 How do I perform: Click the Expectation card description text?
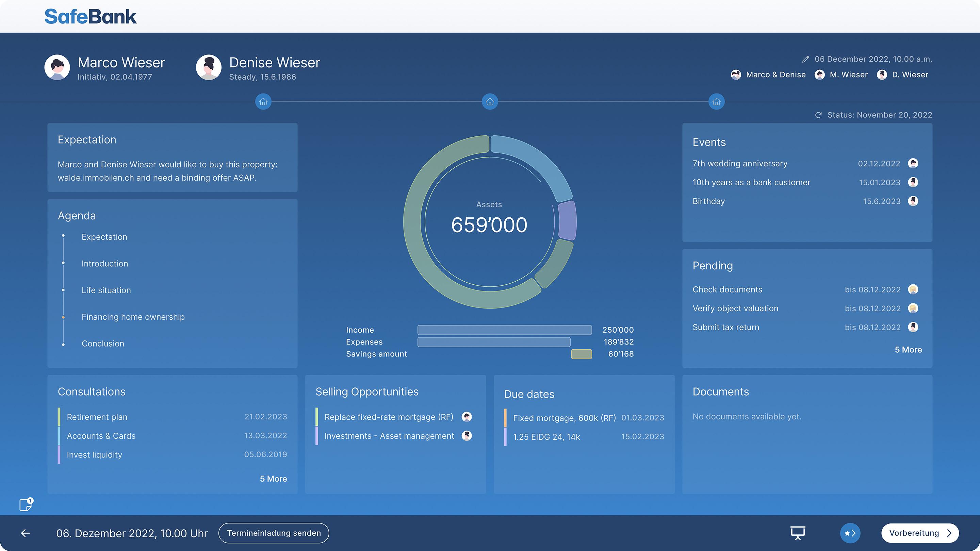click(x=167, y=171)
